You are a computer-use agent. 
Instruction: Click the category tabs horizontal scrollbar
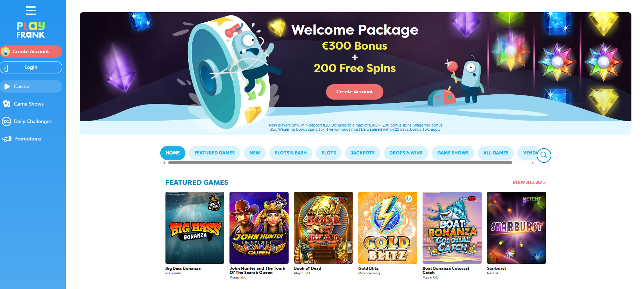(340, 162)
